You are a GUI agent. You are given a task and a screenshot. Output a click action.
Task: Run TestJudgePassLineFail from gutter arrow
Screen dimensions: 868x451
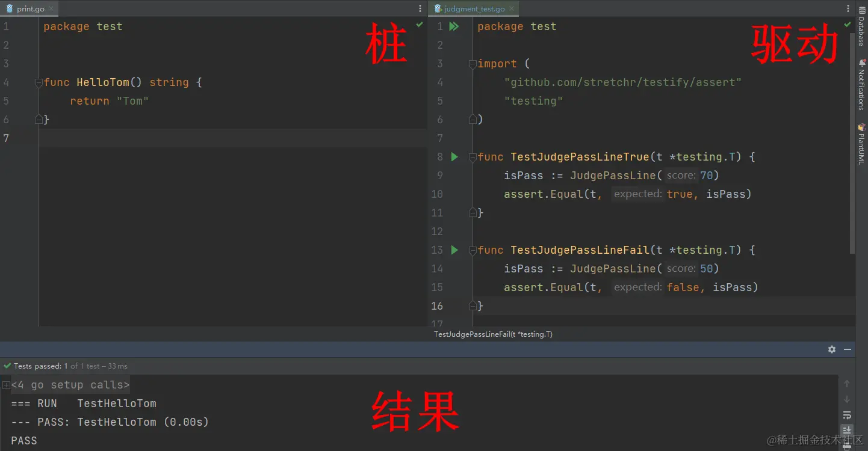[454, 250]
